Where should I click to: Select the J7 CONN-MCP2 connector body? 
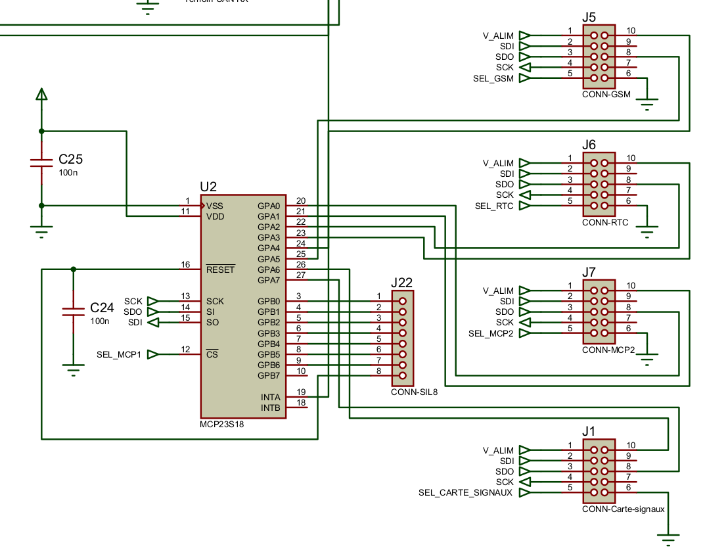coord(599,312)
